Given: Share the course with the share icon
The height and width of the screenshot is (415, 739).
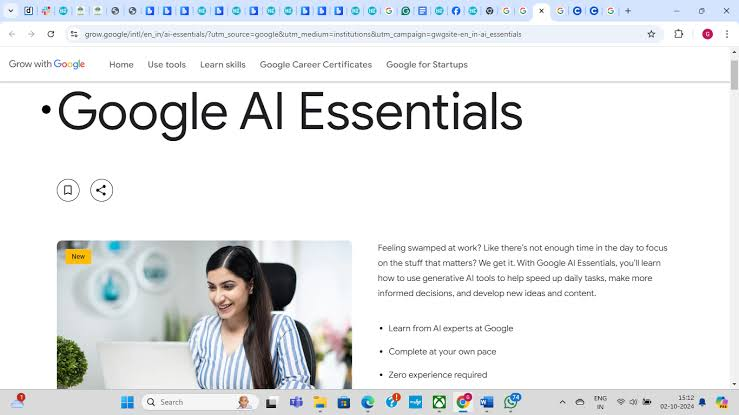Looking at the screenshot, I should (101, 190).
